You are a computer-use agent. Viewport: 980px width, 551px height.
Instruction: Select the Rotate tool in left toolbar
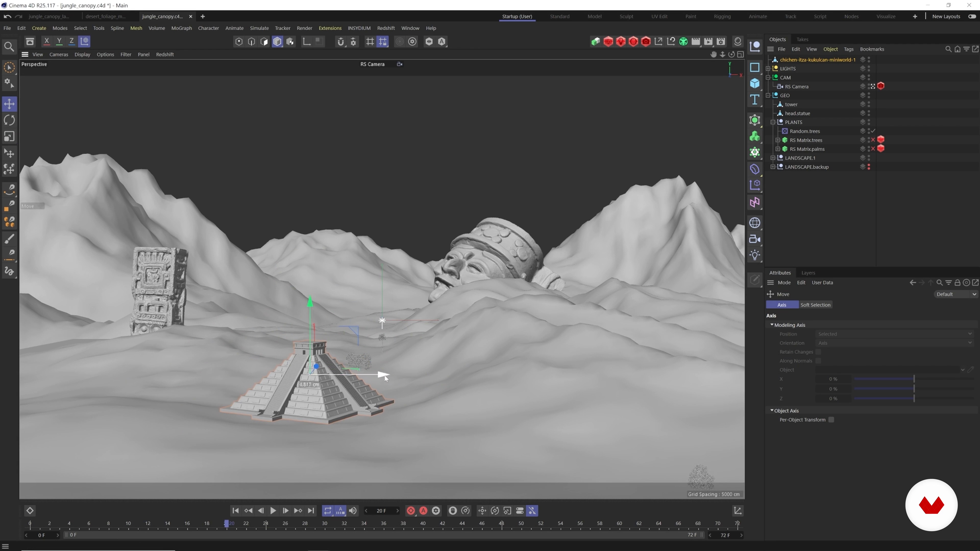[9, 120]
